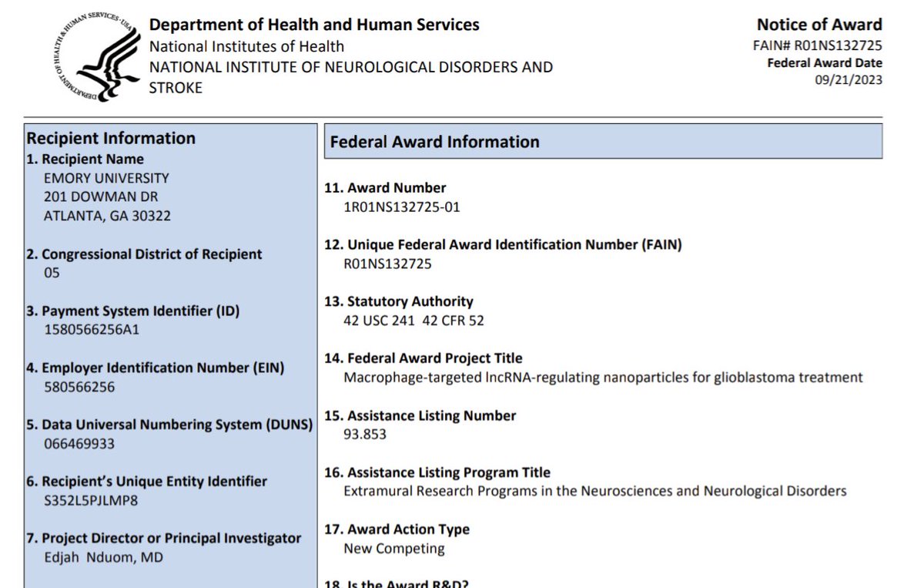Click DUNS value '066469933'
This screenshot has width=924, height=588.
click(79, 444)
